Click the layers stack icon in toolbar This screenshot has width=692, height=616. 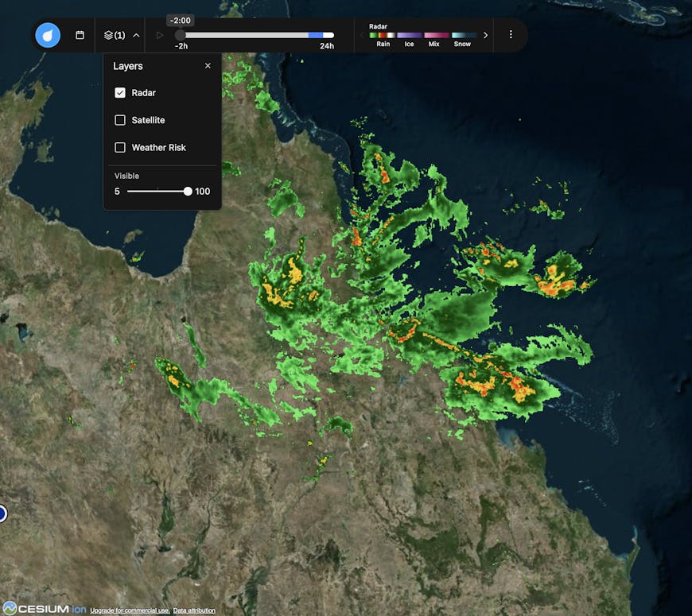(108, 35)
